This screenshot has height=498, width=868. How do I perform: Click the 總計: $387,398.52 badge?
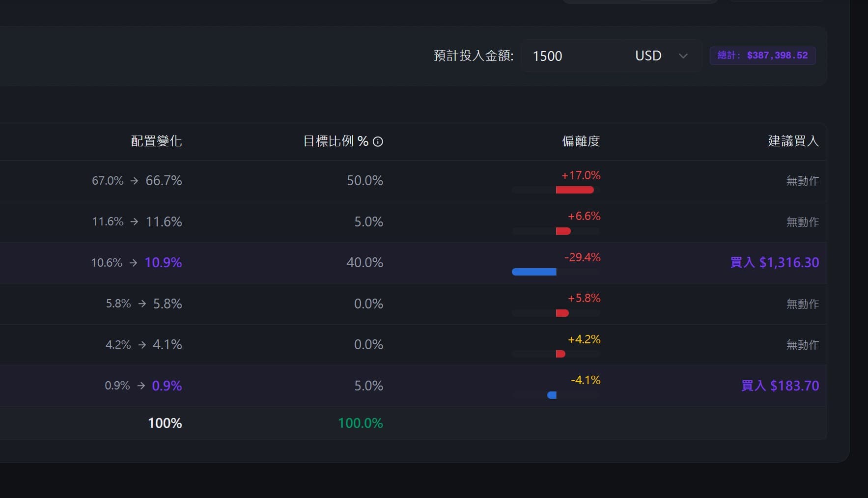762,55
